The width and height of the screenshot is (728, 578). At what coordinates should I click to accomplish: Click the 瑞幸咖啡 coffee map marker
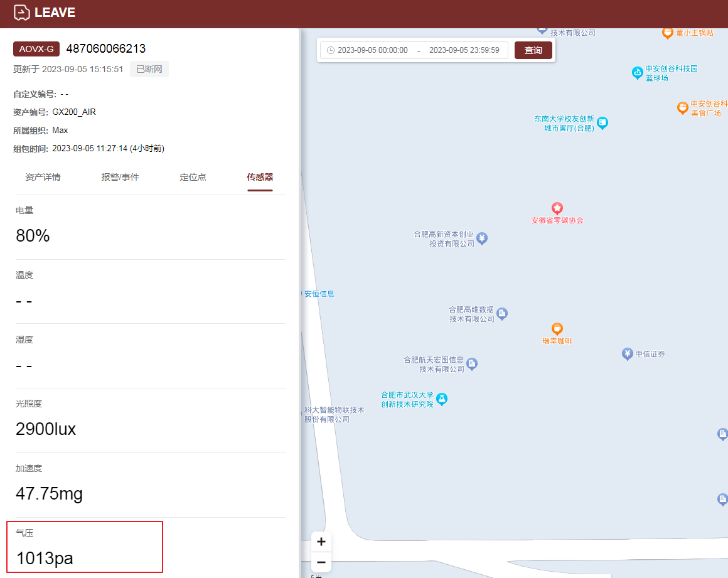[557, 328]
